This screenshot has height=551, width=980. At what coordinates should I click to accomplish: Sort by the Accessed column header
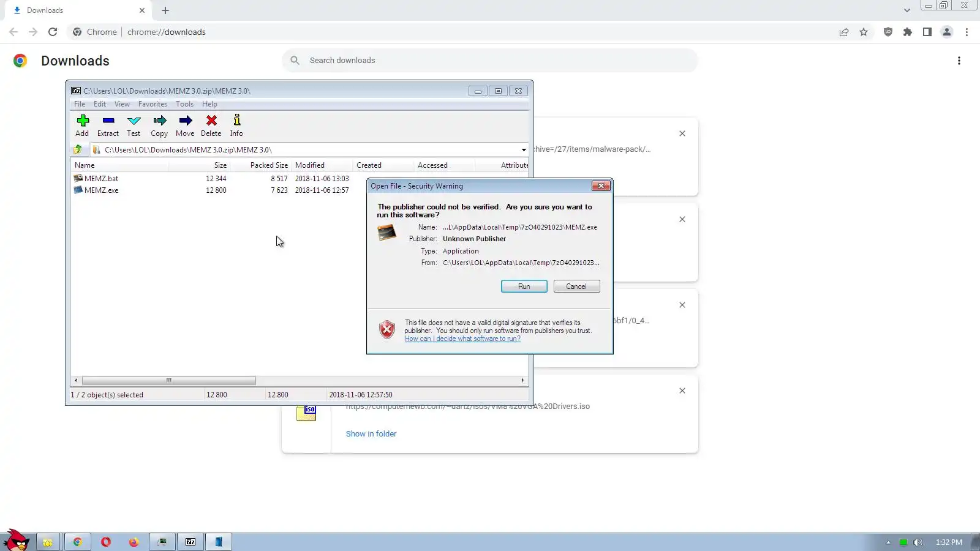click(444, 165)
